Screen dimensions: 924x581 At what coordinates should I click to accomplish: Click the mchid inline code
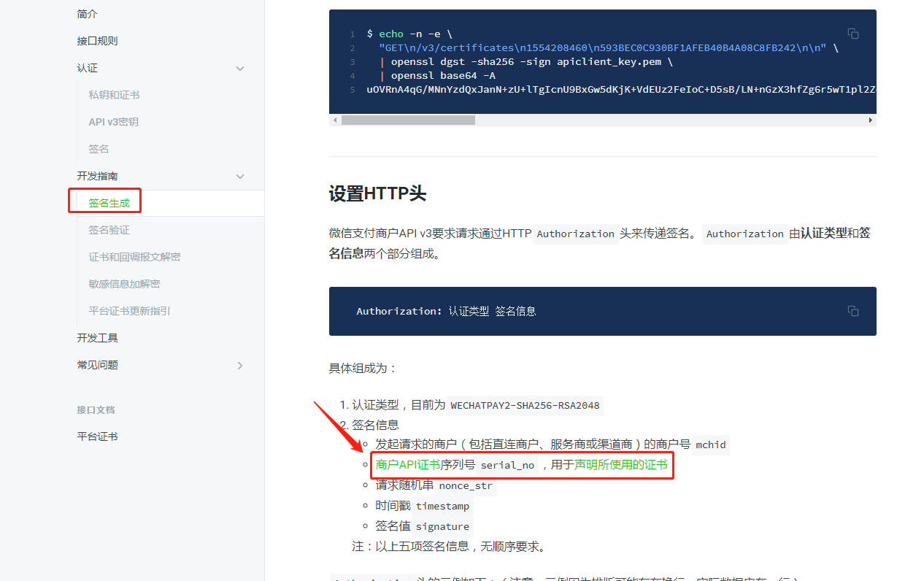pyautogui.click(x=710, y=445)
